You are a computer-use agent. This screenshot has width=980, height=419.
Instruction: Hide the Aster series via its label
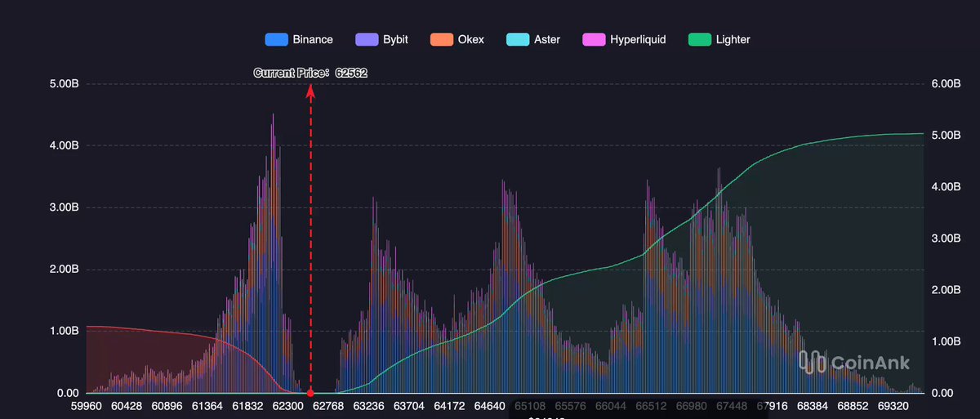(x=547, y=39)
